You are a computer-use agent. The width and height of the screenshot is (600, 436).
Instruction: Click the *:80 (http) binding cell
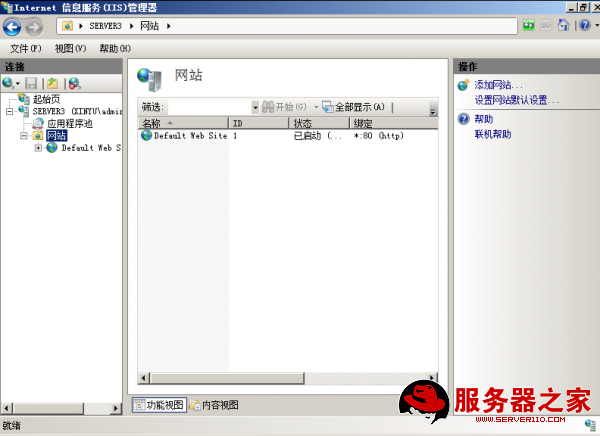click(378, 136)
